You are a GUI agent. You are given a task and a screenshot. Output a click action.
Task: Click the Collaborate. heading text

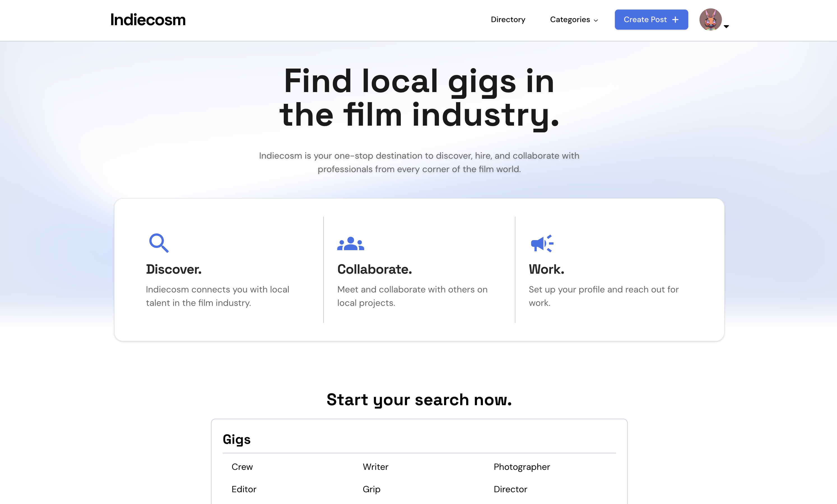pos(374,269)
